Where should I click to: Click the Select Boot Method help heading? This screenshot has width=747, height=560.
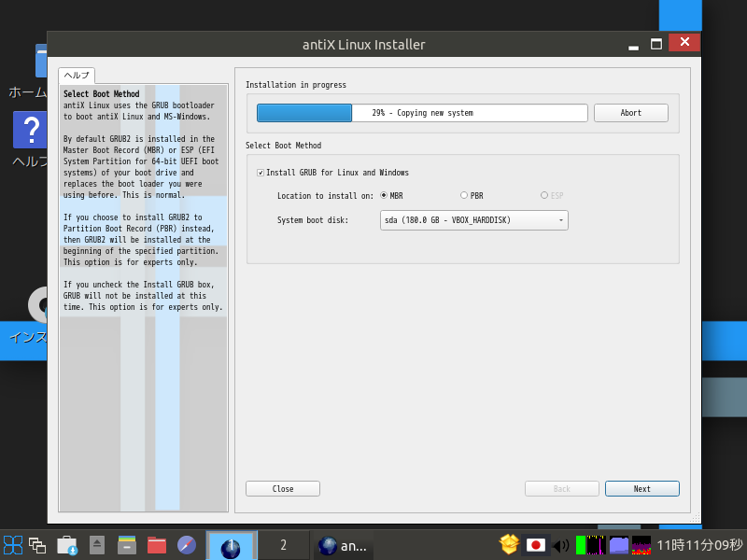tap(102, 94)
